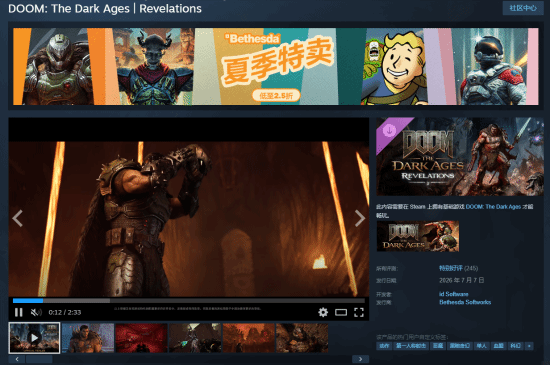Viewport: 550px width, 365px height.
Task: Seek within the video progress bar
Action: [x=189, y=300]
